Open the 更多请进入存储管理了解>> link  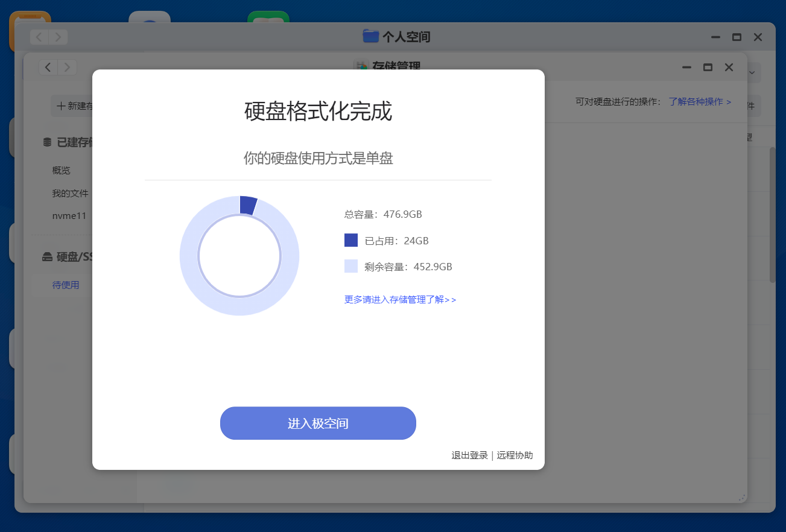(x=401, y=300)
